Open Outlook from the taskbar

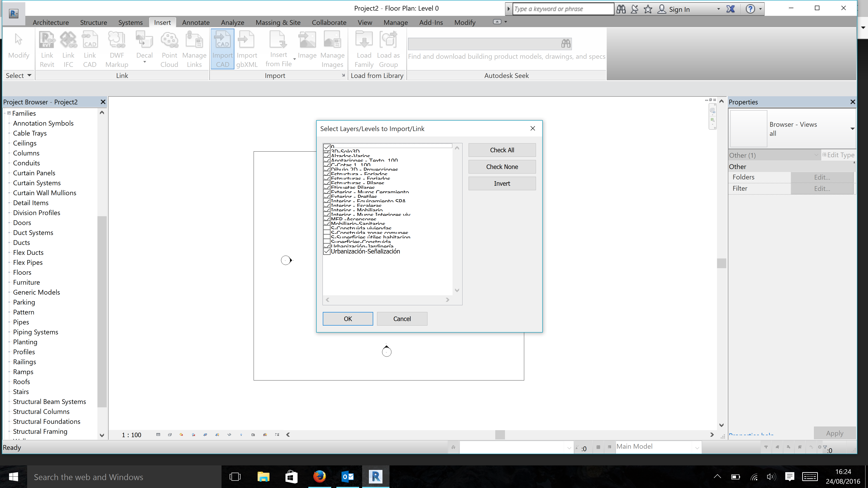[347, 476]
